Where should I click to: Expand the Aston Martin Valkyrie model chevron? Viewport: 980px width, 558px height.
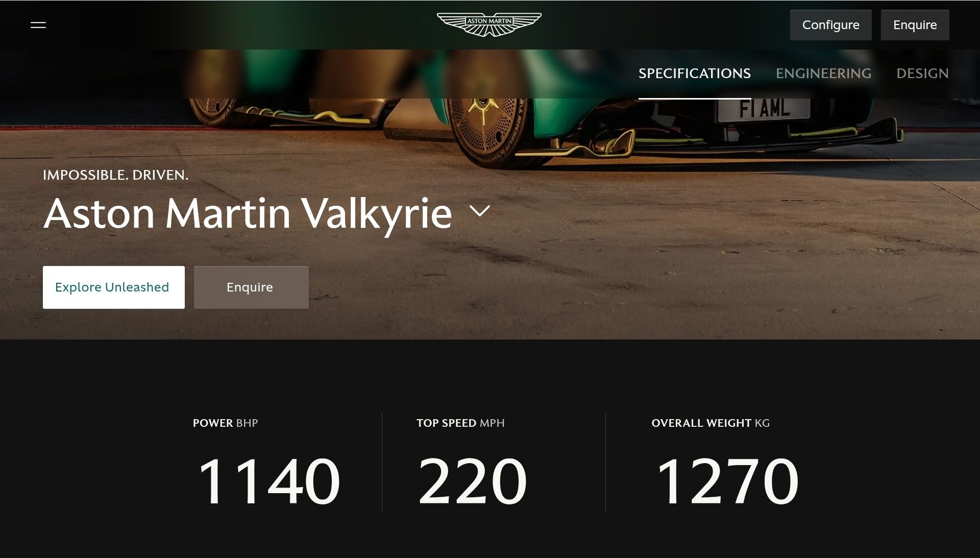(x=479, y=211)
